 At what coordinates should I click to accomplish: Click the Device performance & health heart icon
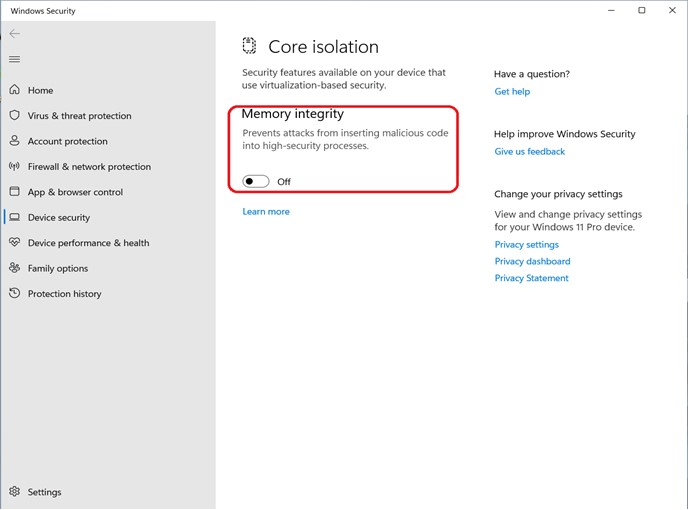[14, 243]
